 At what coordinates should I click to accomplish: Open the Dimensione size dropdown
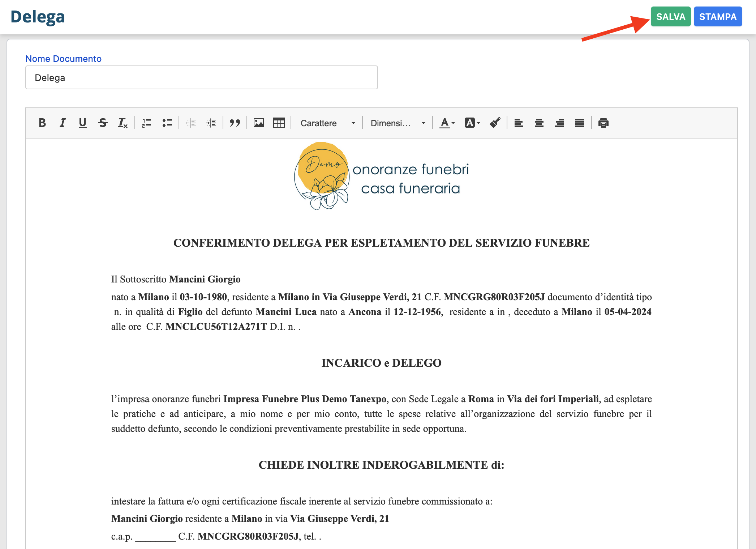coord(398,123)
